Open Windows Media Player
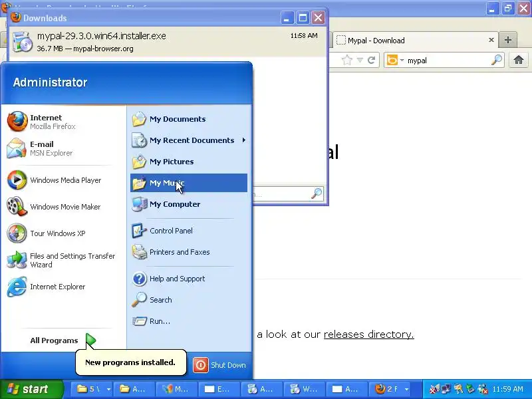532x399 pixels. 65,180
